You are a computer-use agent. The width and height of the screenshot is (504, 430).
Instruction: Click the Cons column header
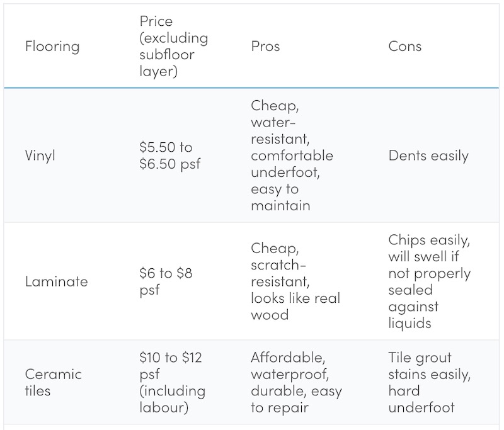[x=404, y=47]
